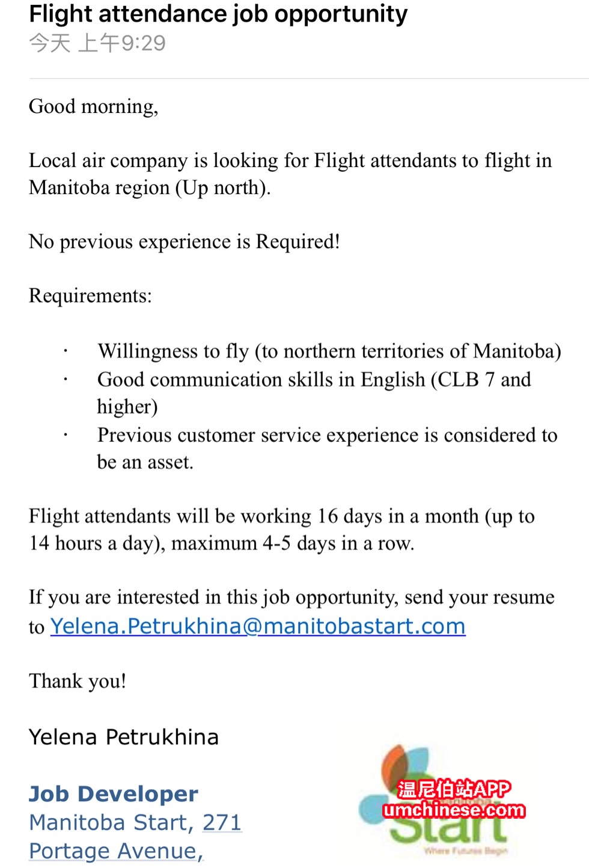The height and width of the screenshot is (868, 589).
Task: Click the Yelena.Petrukhina@manitobastart.com email link
Action: click(x=258, y=626)
